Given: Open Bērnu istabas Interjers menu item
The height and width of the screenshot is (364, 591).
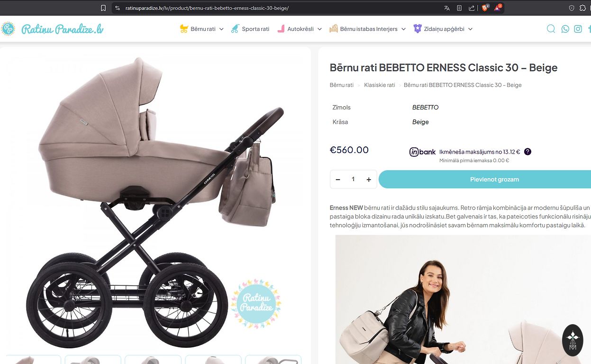Looking at the screenshot, I should pyautogui.click(x=368, y=29).
